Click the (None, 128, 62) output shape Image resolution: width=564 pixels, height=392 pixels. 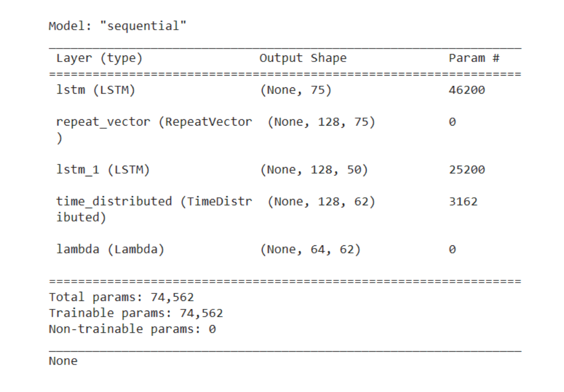(321, 202)
